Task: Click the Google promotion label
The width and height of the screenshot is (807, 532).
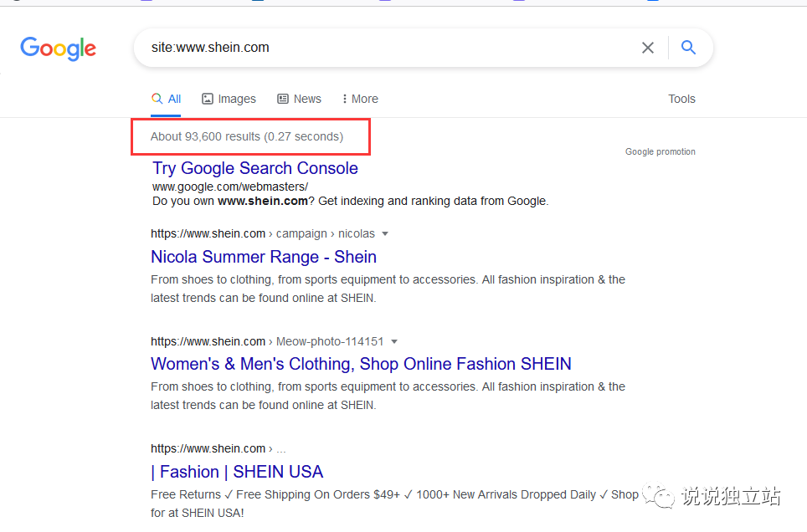Action: pos(660,151)
